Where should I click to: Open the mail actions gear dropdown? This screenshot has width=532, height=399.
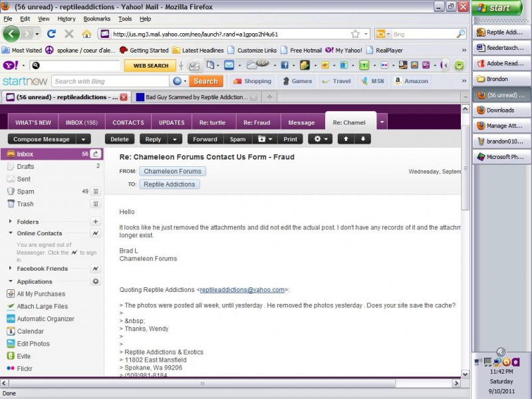click(x=320, y=139)
